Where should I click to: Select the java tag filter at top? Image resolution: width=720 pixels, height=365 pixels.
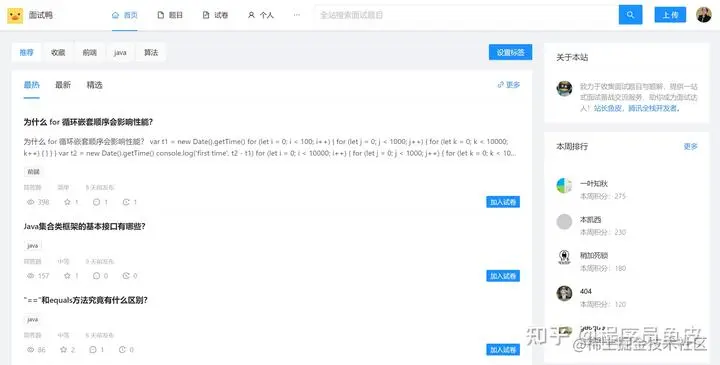pyautogui.click(x=120, y=52)
